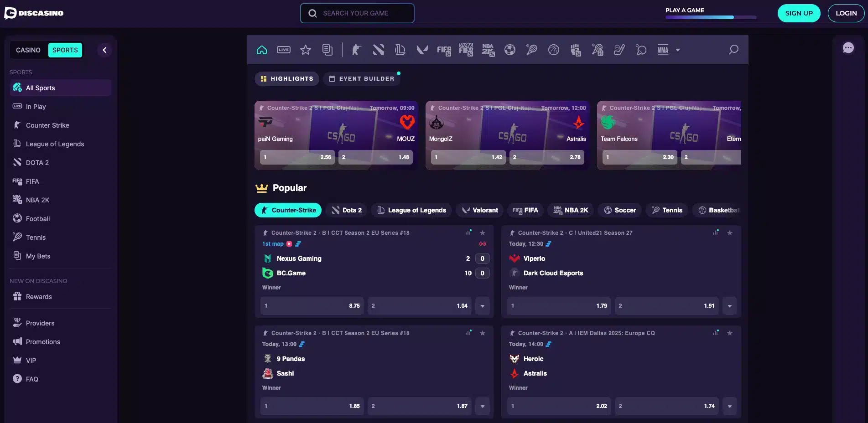Select the Dota 2 icon in top toolbar
Viewport: 868px width, 423px height.
[x=378, y=50]
